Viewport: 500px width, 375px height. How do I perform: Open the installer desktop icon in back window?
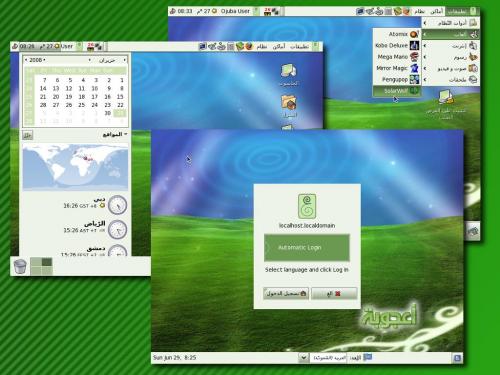click(446, 104)
